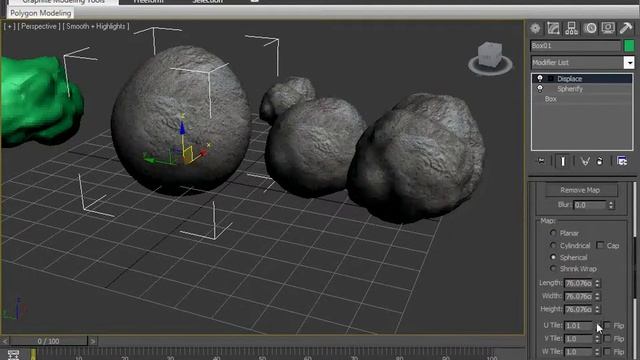
Task: Click the previous frame arrow on the time slider
Action: click(x=5, y=341)
